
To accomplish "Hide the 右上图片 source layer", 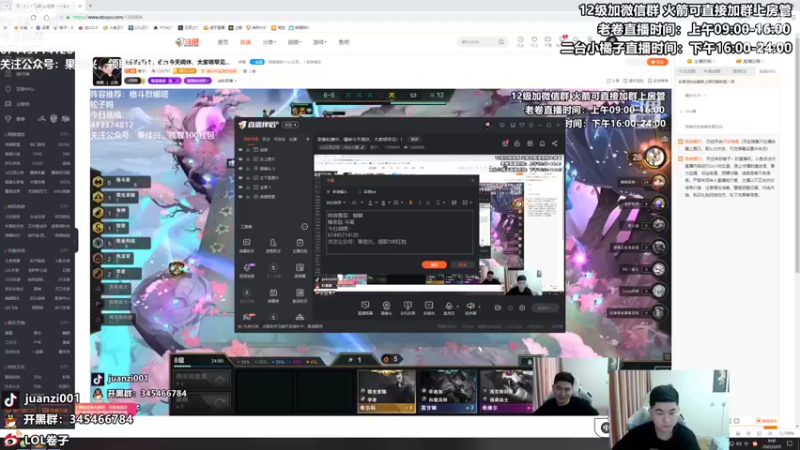I will click(240, 159).
